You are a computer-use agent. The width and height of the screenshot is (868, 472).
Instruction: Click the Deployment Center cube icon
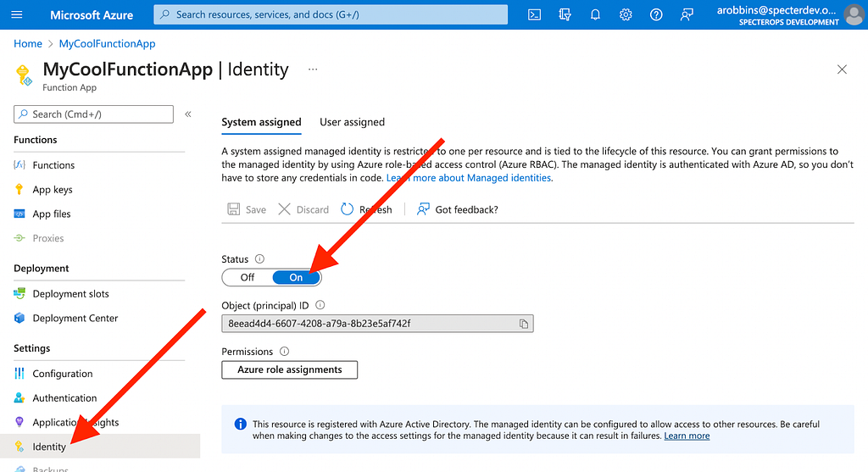(19, 318)
